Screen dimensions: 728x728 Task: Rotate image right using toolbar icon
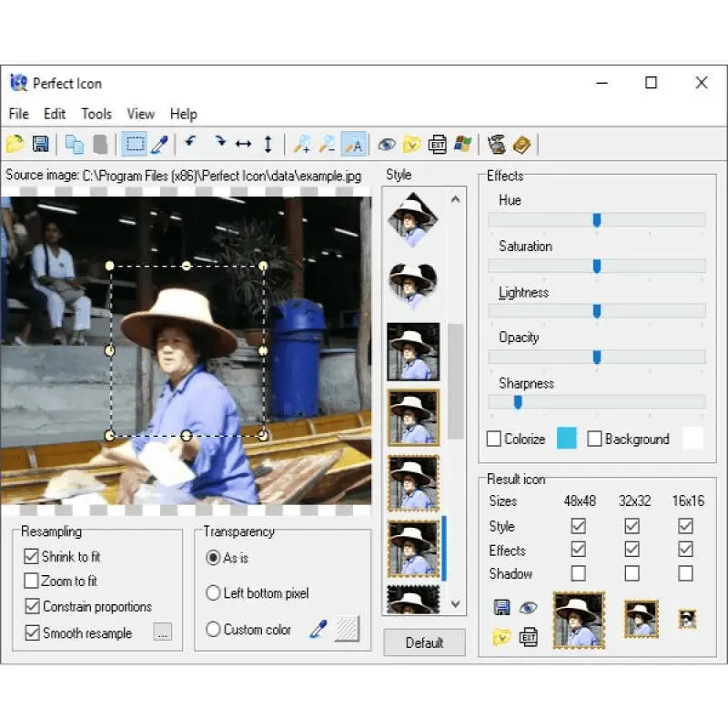(219, 142)
